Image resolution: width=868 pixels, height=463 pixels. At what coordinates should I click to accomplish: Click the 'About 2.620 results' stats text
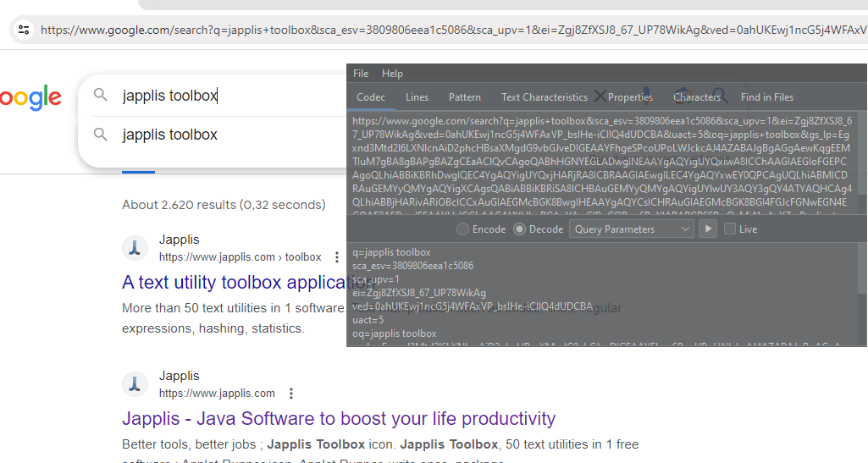tap(224, 205)
